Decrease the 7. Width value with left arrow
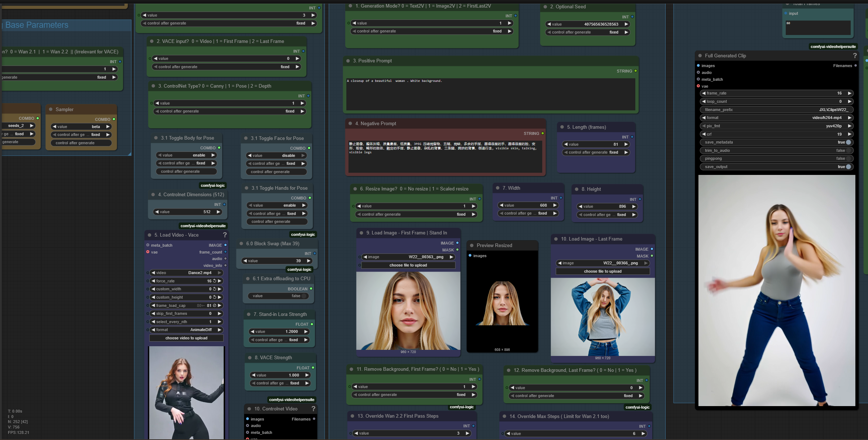 point(501,205)
